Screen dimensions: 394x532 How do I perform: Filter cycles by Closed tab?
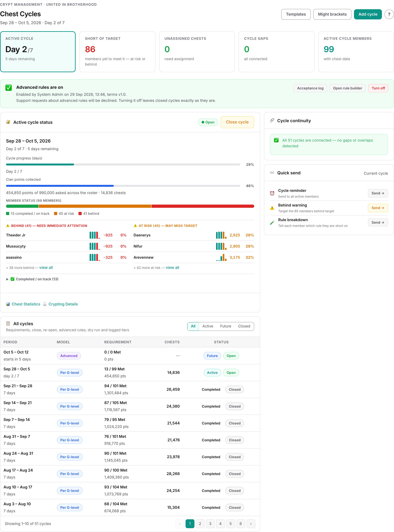click(x=244, y=326)
